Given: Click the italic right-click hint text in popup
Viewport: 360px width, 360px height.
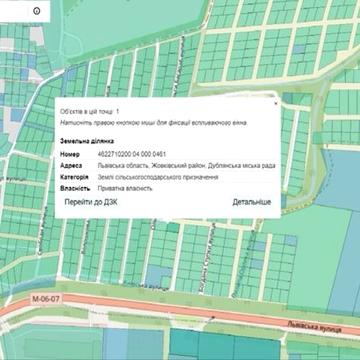Looking at the screenshot, I should pos(154,123).
